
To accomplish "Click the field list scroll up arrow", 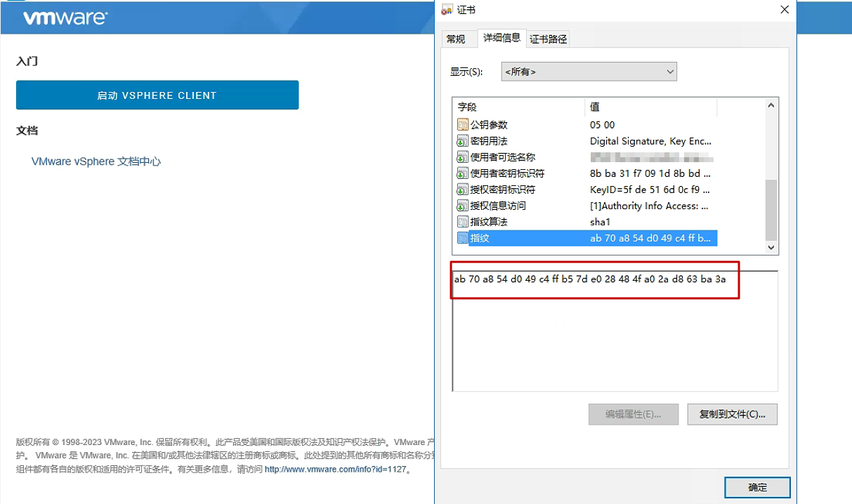I will [771, 106].
